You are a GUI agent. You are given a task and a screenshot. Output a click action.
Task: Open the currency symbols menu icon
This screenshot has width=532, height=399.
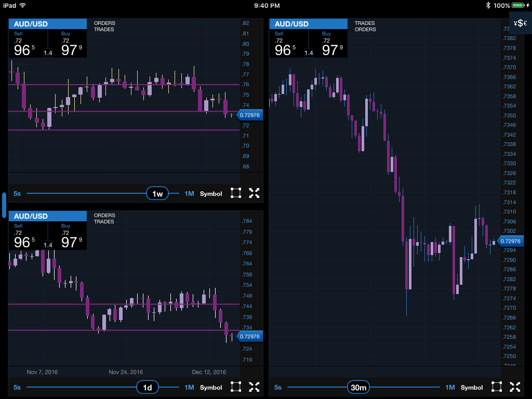[x=520, y=23]
